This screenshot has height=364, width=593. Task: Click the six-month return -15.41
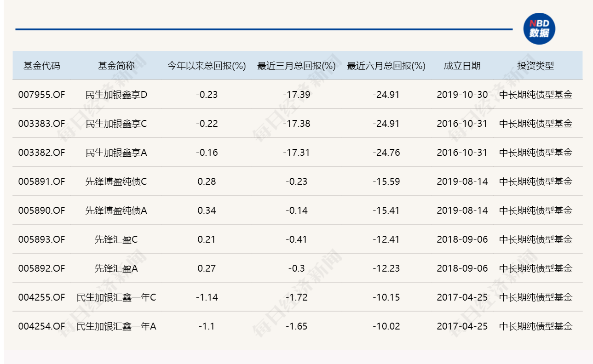[x=386, y=210]
